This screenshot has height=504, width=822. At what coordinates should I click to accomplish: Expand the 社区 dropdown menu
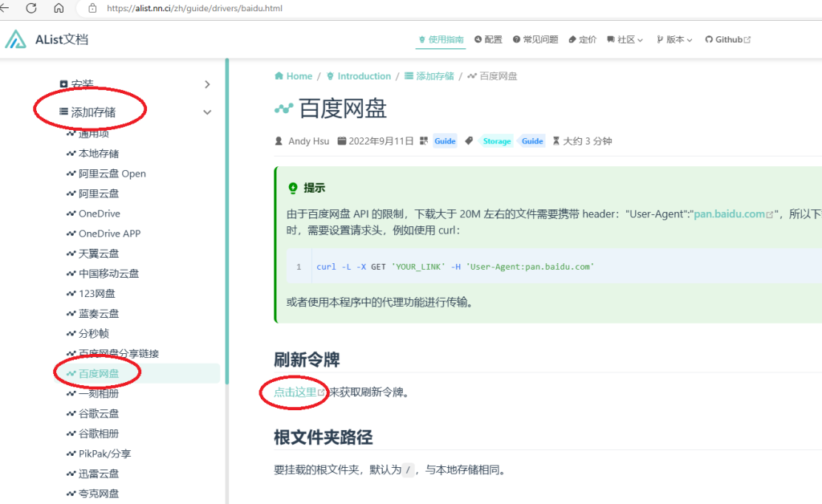pyautogui.click(x=625, y=39)
